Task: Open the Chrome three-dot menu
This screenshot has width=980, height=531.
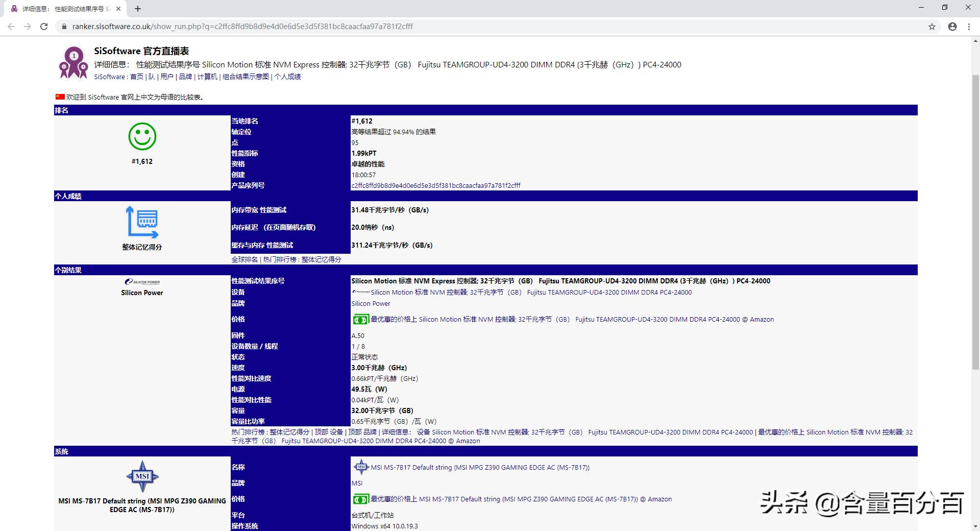Action: 969,27
